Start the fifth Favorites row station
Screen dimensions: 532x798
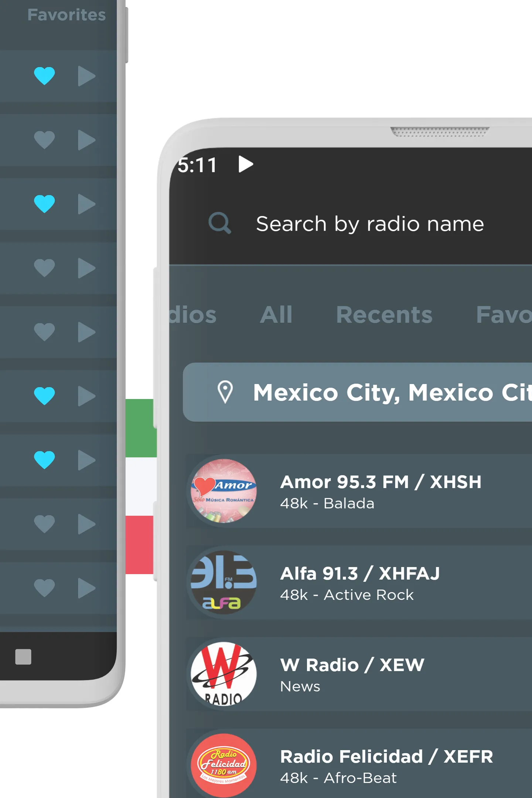pos(87,332)
